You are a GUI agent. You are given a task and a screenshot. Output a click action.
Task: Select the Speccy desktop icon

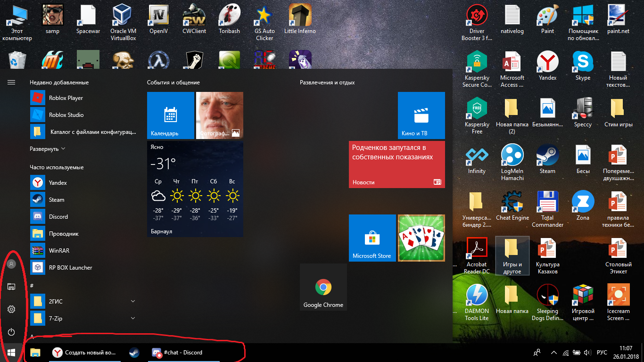(583, 113)
